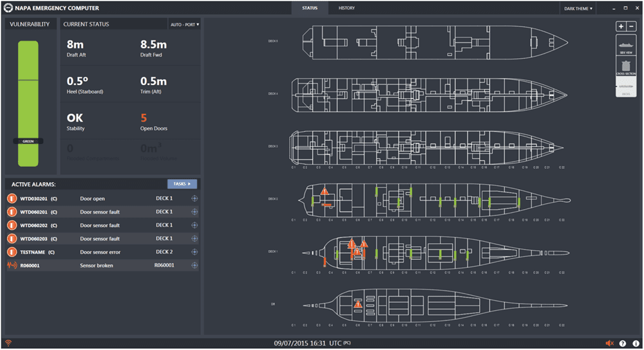Viewport: 644px width, 350px height.
Task: Open the Dark Theme dropdown
Action: pyautogui.click(x=578, y=8)
